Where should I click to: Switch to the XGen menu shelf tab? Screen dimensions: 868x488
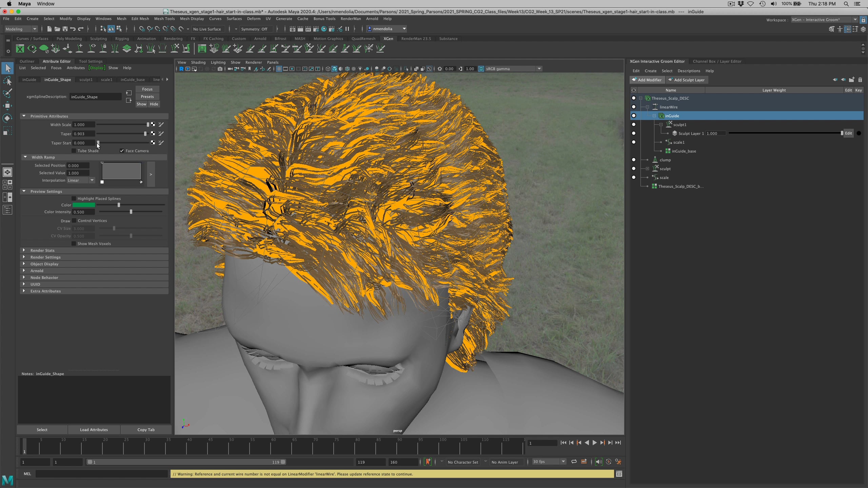pos(388,39)
